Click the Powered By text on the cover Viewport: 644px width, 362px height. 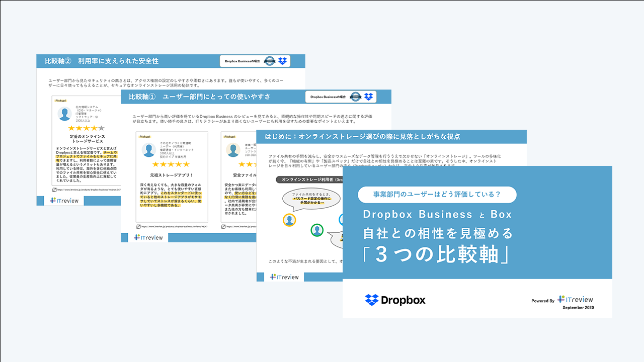click(542, 301)
